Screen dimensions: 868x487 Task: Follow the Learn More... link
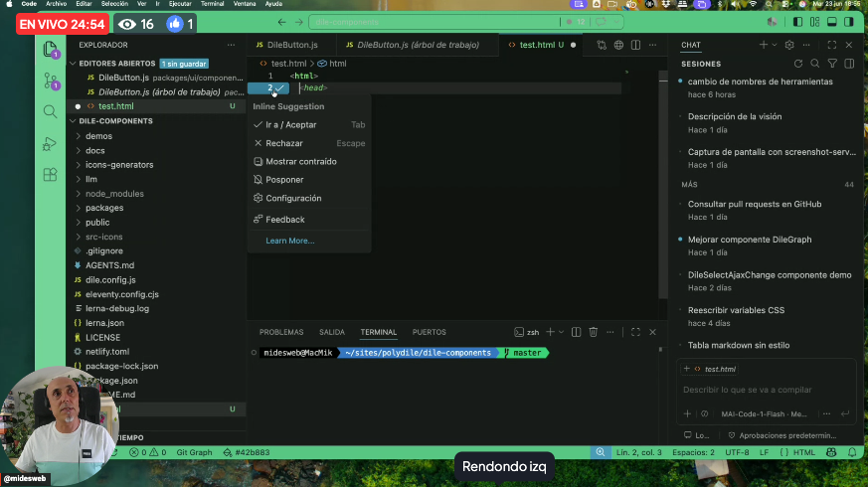[289, 241]
